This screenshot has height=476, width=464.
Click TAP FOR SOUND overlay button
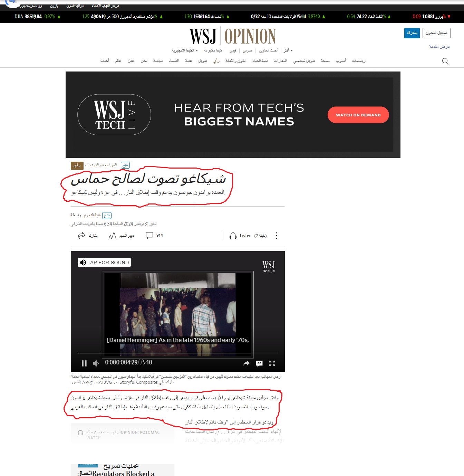pyautogui.click(x=104, y=263)
